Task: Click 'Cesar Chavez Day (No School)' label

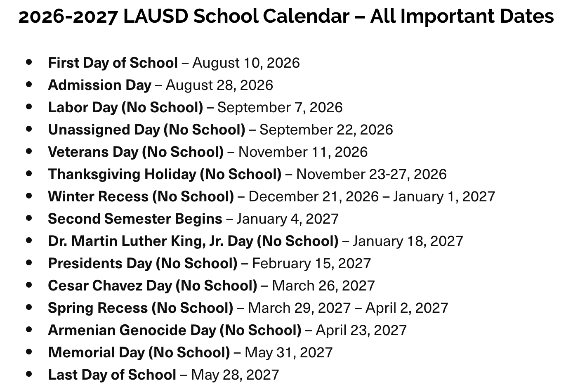Action: [x=152, y=286]
